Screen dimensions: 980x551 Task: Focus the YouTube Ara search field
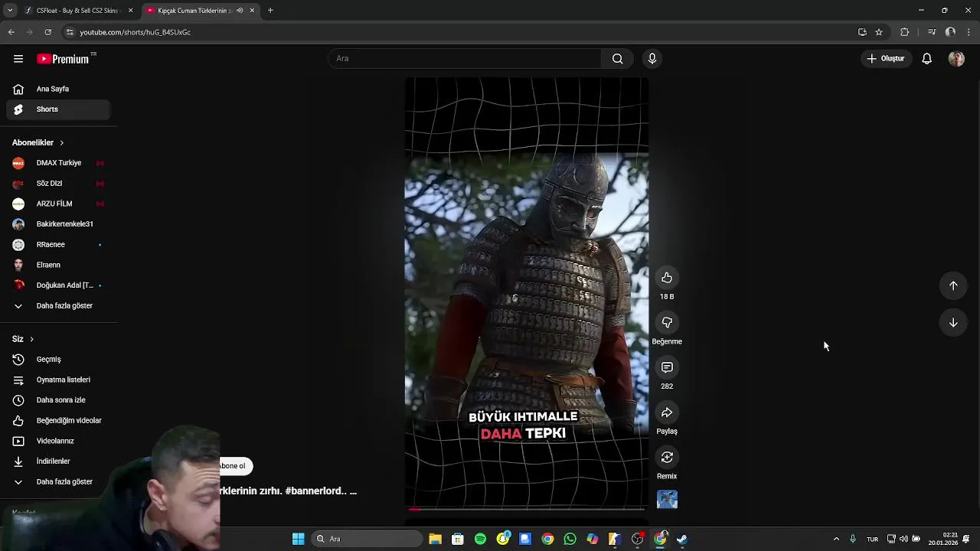pos(465,59)
